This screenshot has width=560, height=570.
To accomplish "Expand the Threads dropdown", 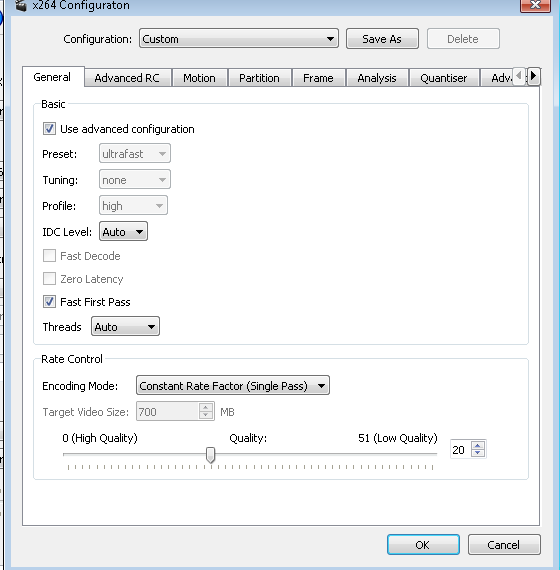I will (x=125, y=326).
